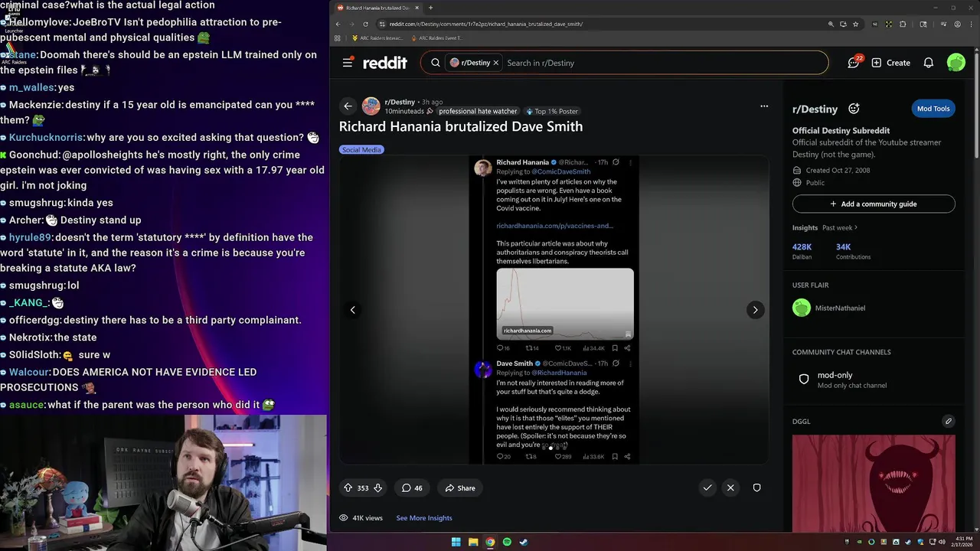Open the browser apps grid bookmark icon

(338, 38)
